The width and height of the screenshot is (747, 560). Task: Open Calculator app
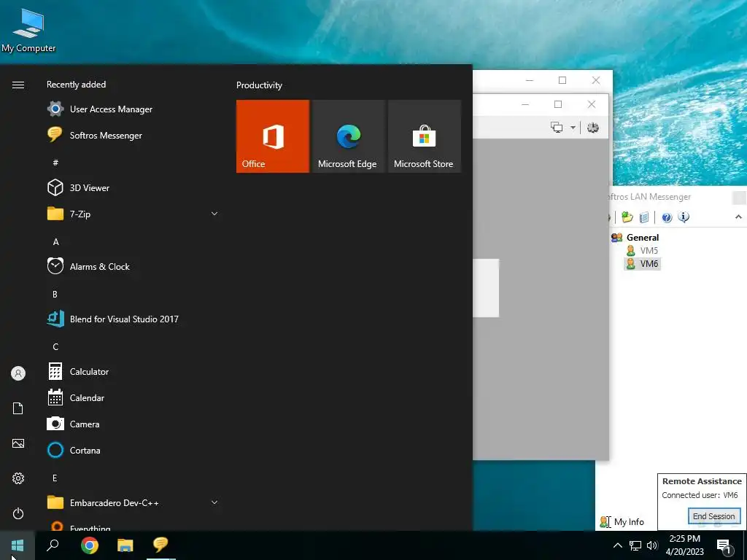click(x=133, y=371)
